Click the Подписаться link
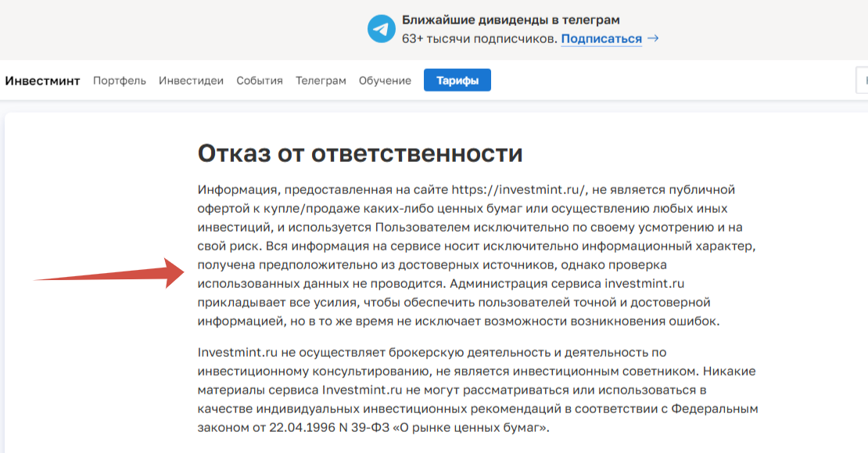868x453 pixels. (601, 39)
